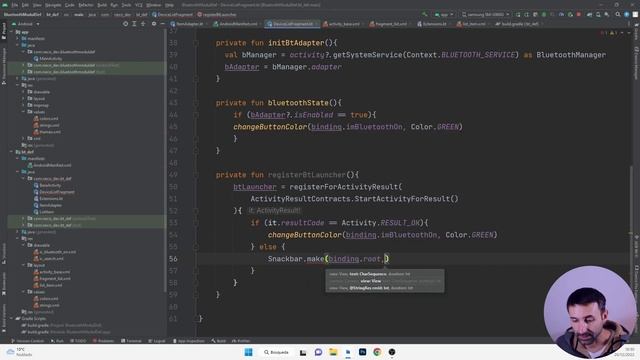640x360 pixels.
Task: Open the Problems tool window
Action: pyautogui.click(x=103, y=341)
